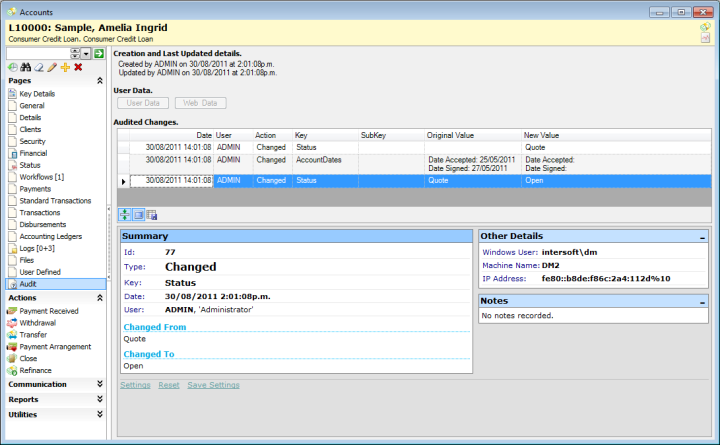This screenshot has height=445, width=720.
Task: Toggle the details pane view button
Action: click(138, 215)
